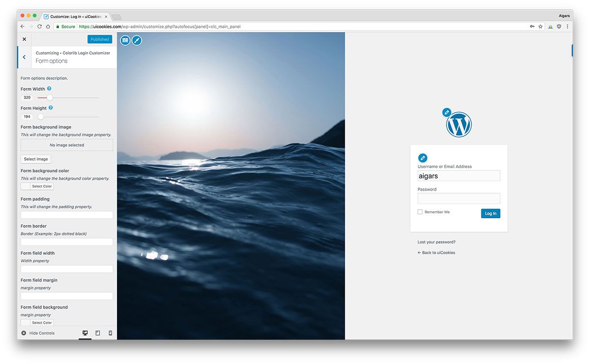Toggle the Remember Me checkbox
The image size is (590, 364).
(x=420, y=212)
